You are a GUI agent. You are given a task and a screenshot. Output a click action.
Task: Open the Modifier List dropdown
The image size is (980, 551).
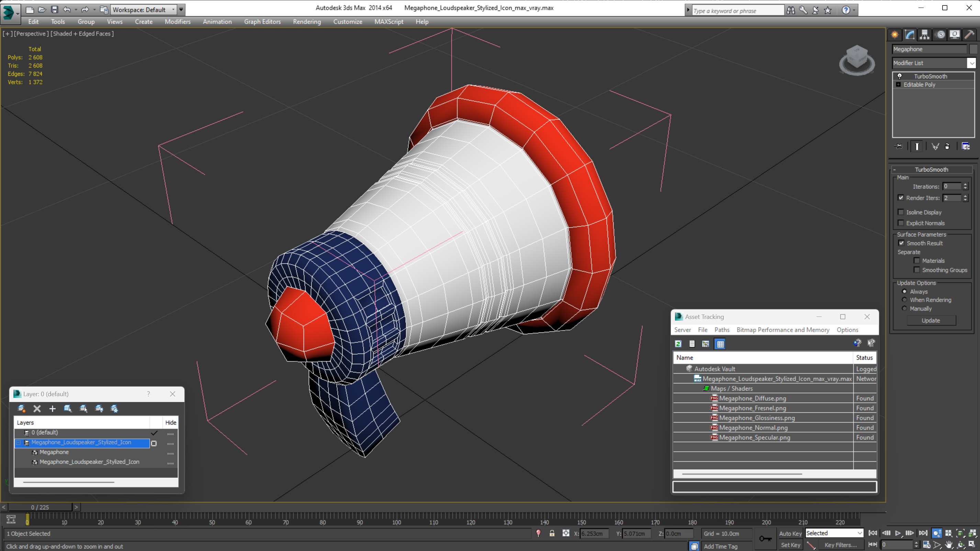(x=971, y=63)
